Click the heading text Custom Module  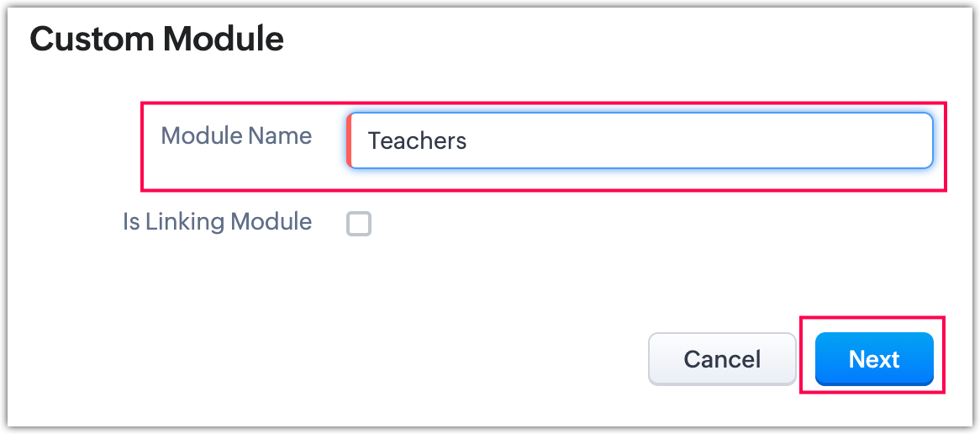coord(157,39)
